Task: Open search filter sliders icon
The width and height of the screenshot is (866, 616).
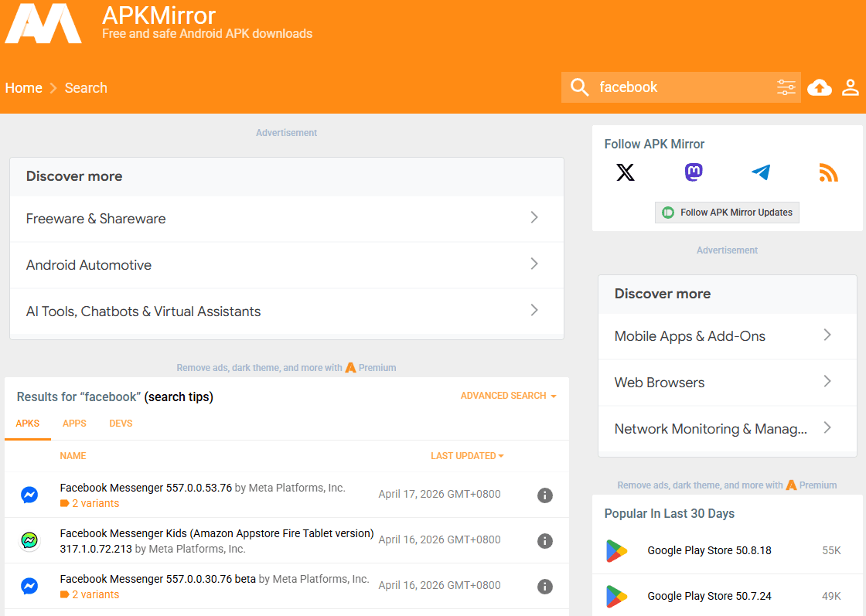Action: pyautogui.click(x=786, y=87)
